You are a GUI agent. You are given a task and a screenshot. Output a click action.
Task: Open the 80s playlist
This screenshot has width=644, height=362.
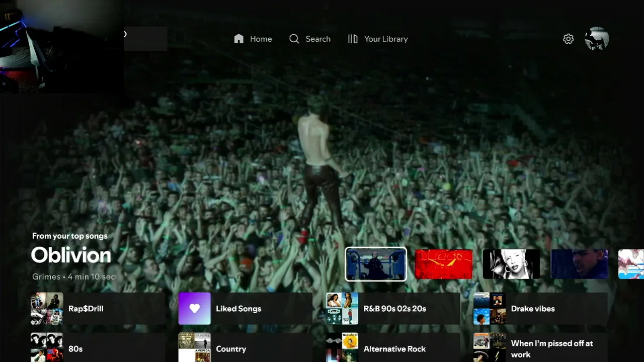(98, 347)
